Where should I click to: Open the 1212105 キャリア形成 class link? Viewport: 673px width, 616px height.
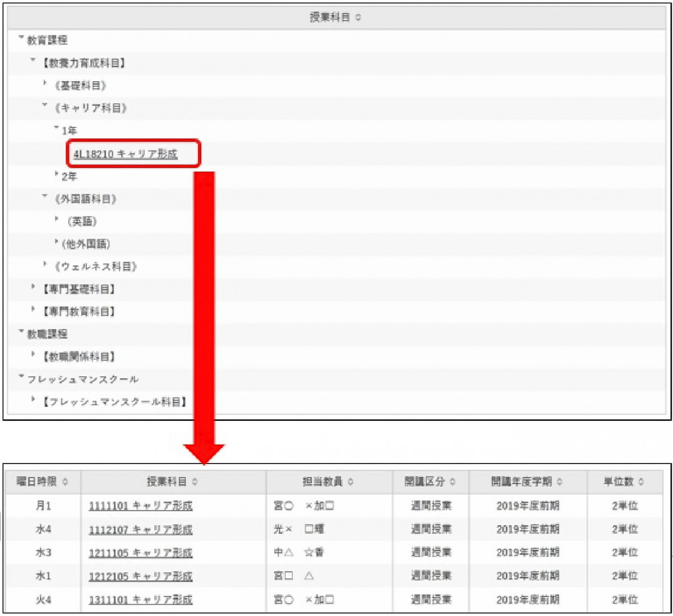[140, 576]
